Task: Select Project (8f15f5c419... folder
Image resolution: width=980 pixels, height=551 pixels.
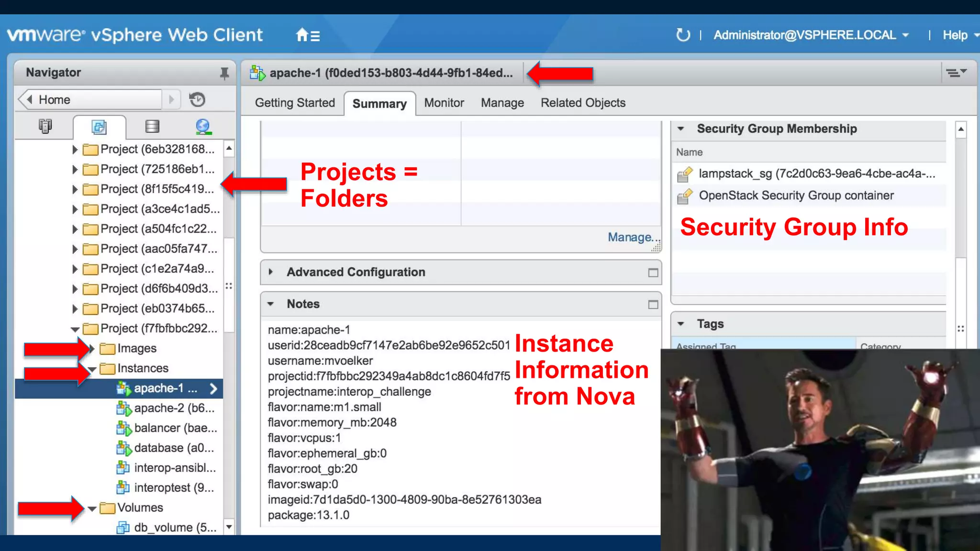Action: coord(157,189)
